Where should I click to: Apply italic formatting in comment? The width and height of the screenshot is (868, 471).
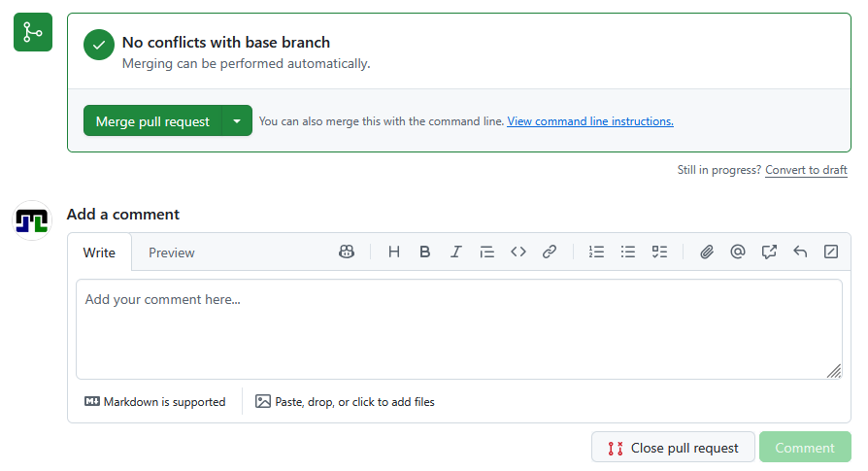455,252
